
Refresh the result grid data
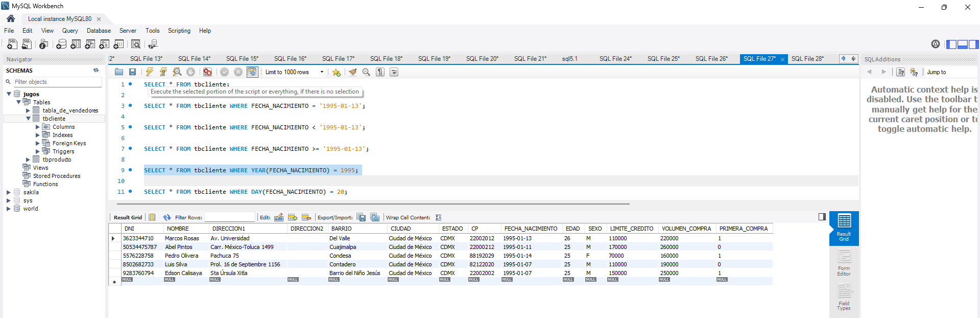tap(166, 217)
